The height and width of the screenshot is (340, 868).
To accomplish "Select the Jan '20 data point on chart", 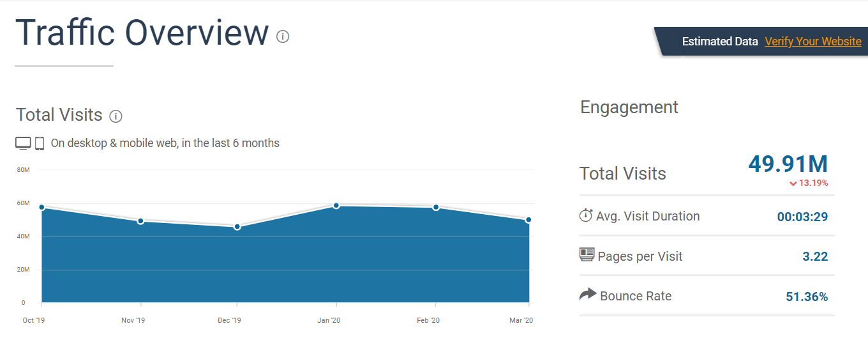I will click(336, 205).
